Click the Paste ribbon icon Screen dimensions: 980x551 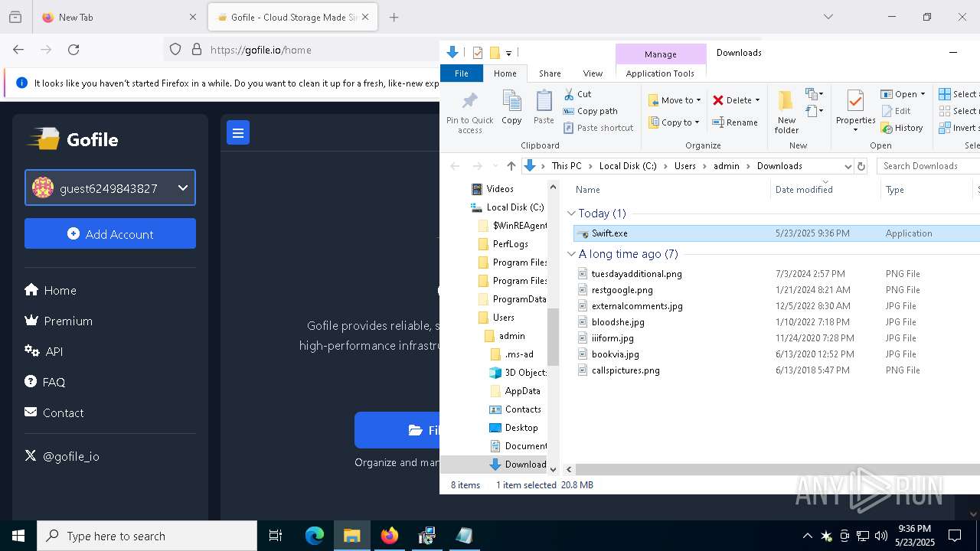click(x=544, y=107)
